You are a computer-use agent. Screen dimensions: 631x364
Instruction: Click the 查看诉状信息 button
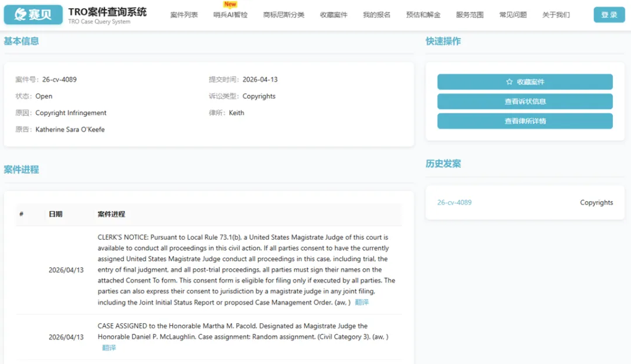525,101
